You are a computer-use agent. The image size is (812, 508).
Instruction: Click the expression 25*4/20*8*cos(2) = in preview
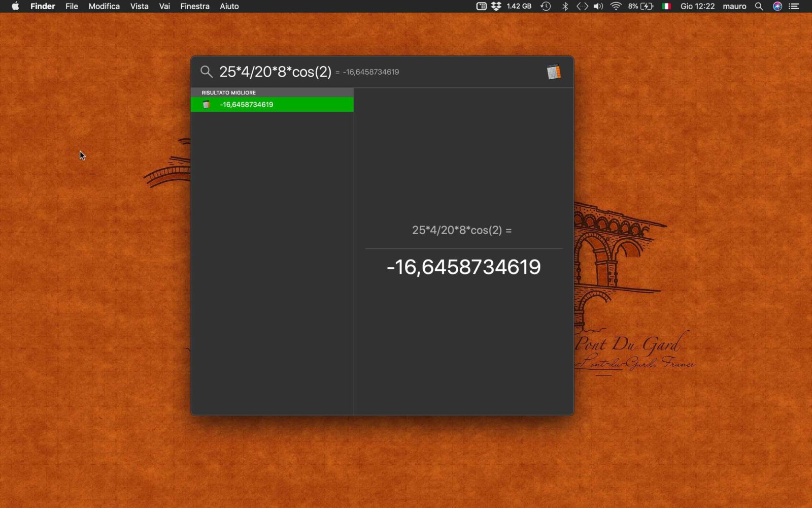tap(462, 230)
